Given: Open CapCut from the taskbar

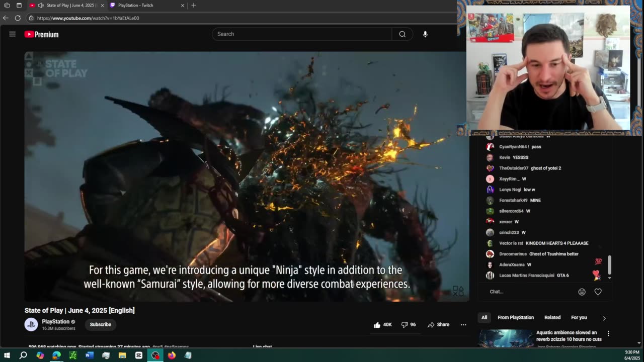Looking at the screenshot, I should (139, 355).
